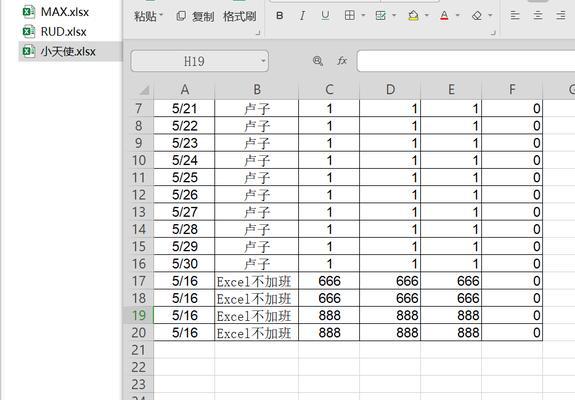
Task: Expand the Name Box dropdown for H19
Action: point(263,61)
